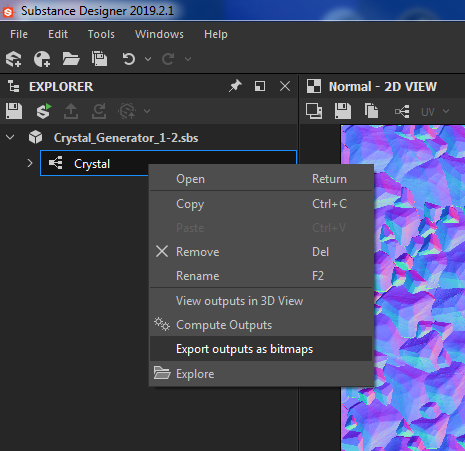
Task: Open a package with the folder icon
Action: point(71,59)
